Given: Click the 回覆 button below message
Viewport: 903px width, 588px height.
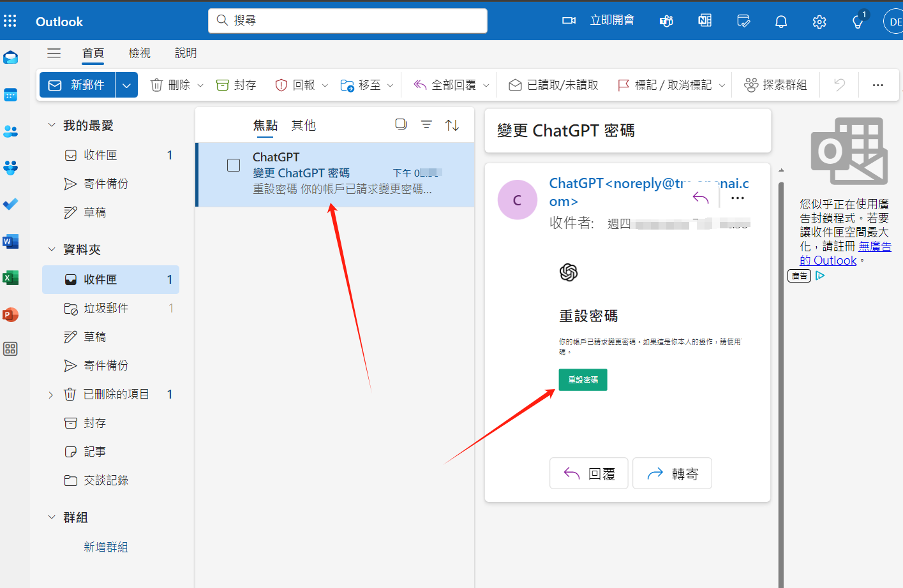Looking at the screenshot, I should (x=589, y=473).
